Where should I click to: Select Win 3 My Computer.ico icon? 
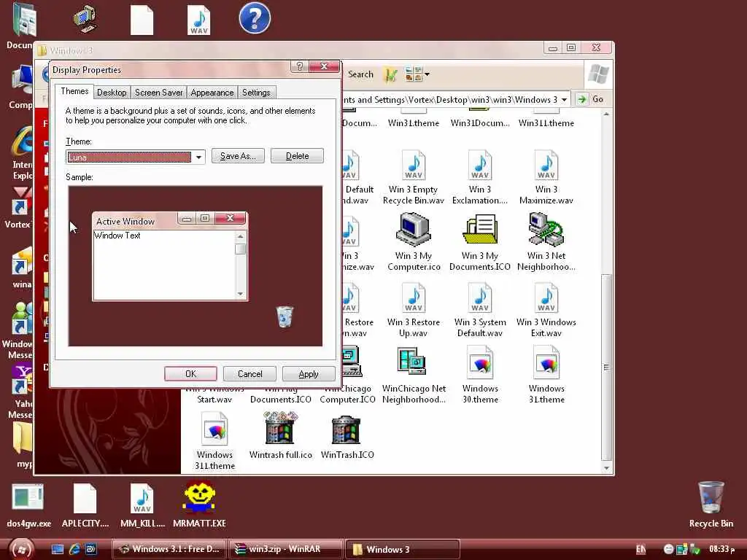[414, 243]
